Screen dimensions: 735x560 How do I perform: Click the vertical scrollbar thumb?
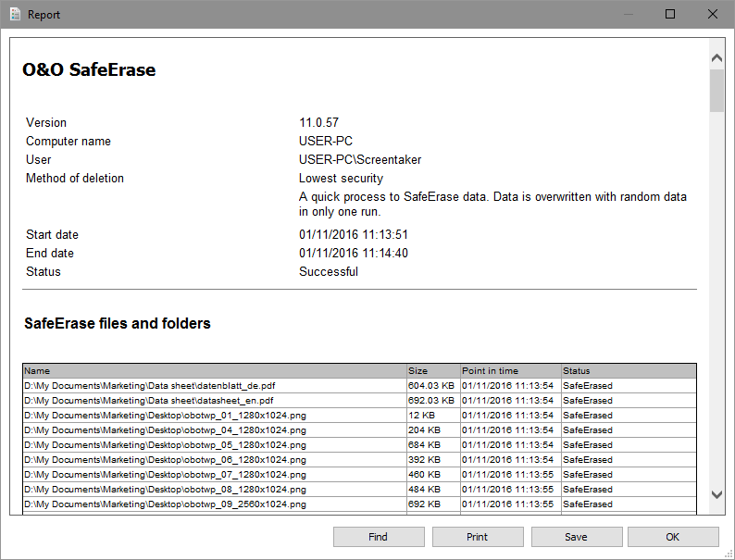(716, 91)
